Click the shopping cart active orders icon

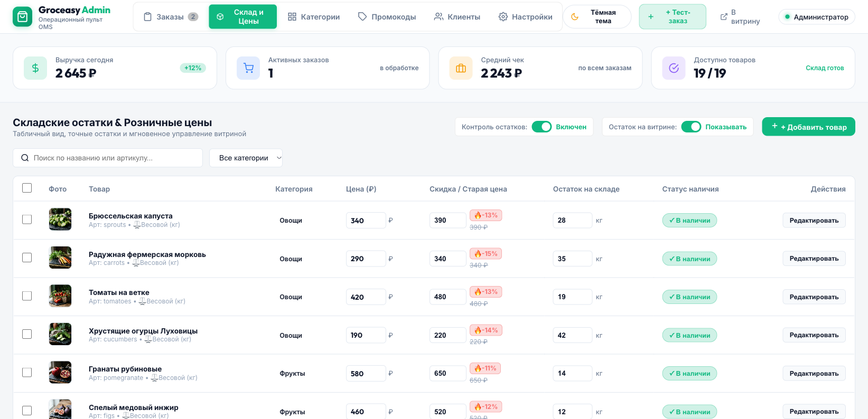pyautogui.click(x=248, y=68)
